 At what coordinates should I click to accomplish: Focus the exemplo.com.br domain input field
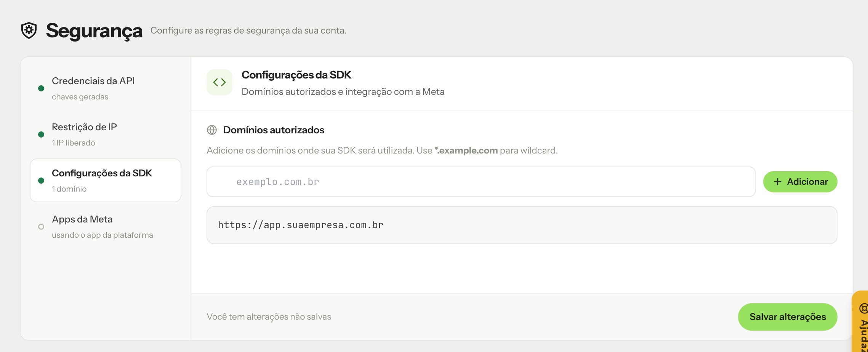pos(481,182)
